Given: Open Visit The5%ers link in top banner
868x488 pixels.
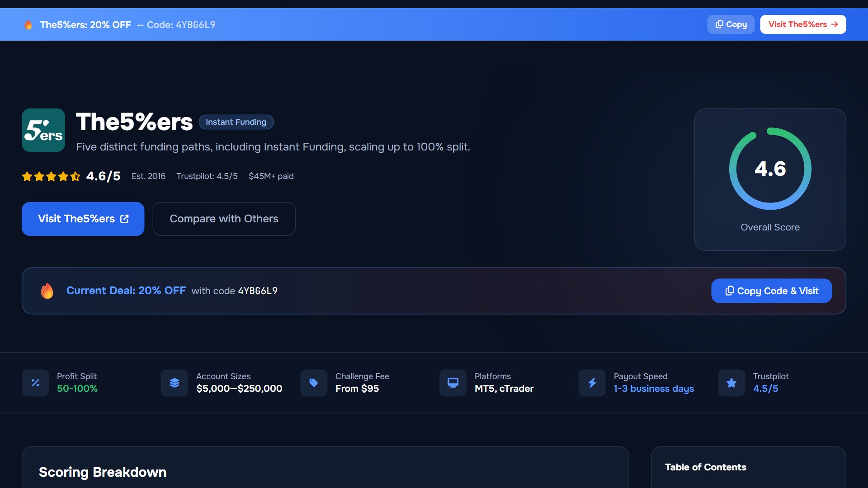Looking at the screenshot, I should pyautogui.click(x=803, y=24).
